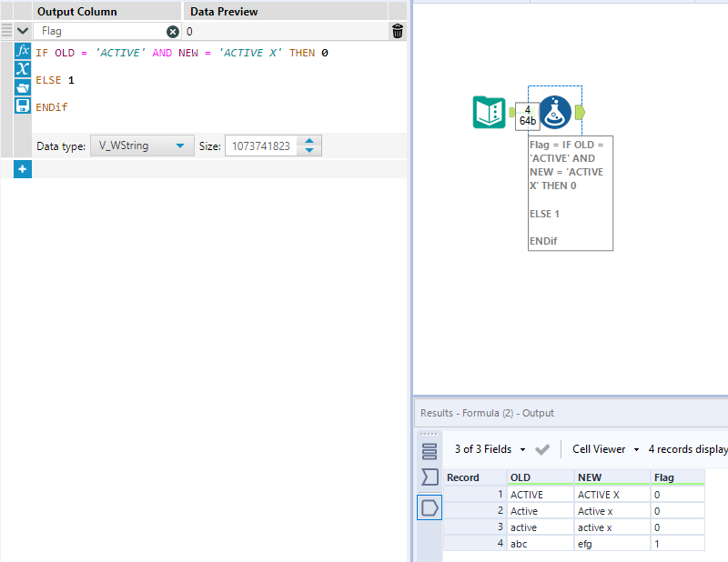728x562 pixels.
Task: Open the columns and constants panel
Action: tap(23, 68)
